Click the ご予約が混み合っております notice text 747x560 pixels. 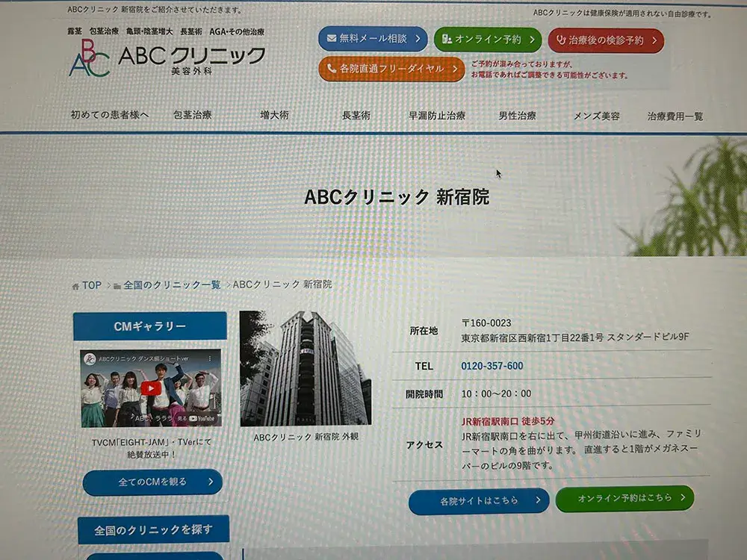[x=549, y=69]
